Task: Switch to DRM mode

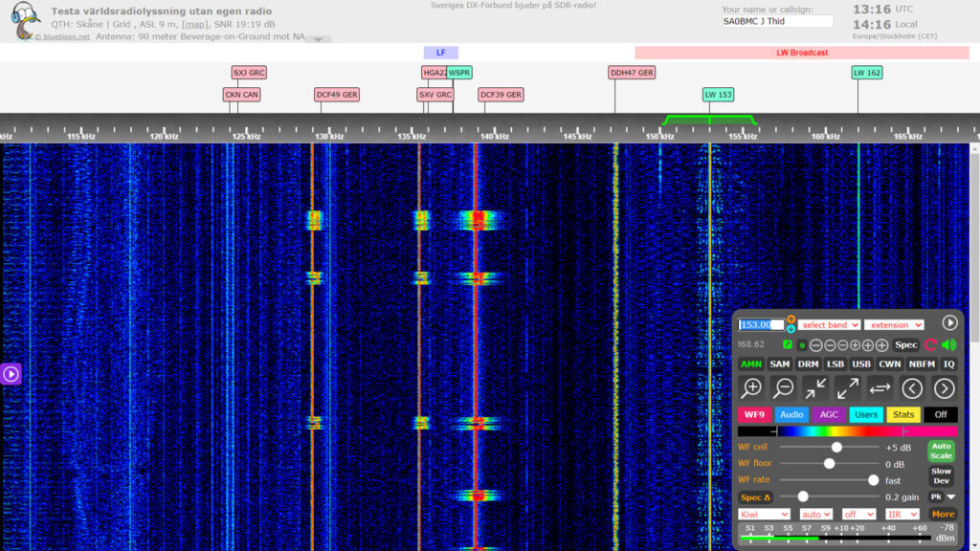Action: point(808,364)
